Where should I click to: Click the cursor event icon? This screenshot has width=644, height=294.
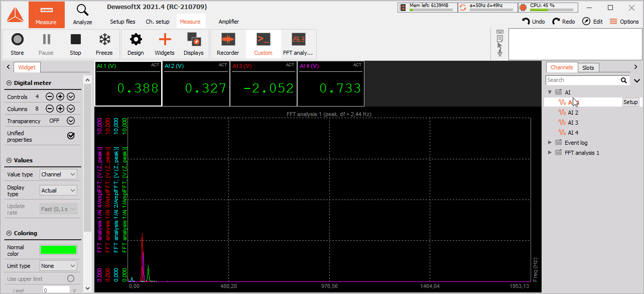point(500,45)
